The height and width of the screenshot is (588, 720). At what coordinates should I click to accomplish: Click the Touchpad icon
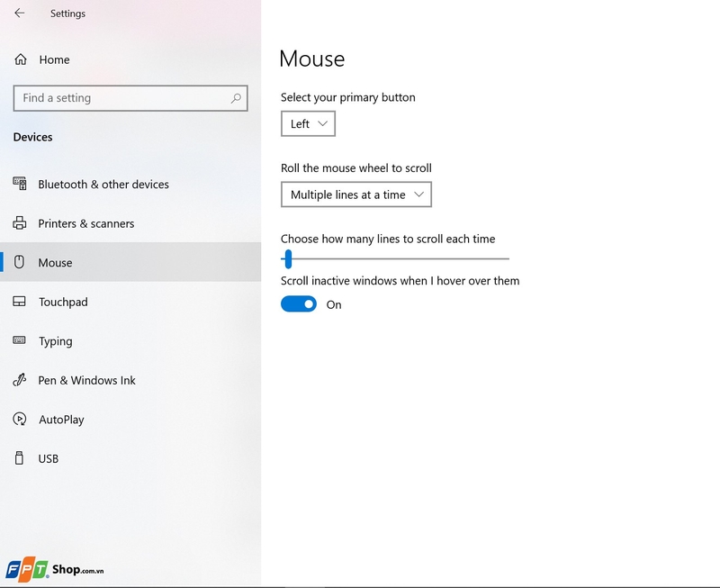(x=19, y=302)
